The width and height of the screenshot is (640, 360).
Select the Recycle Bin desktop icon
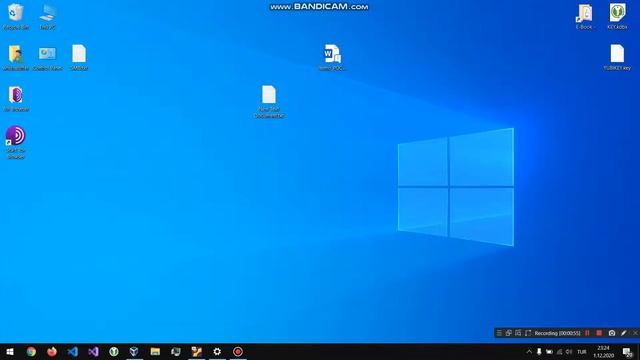[16, 16]
